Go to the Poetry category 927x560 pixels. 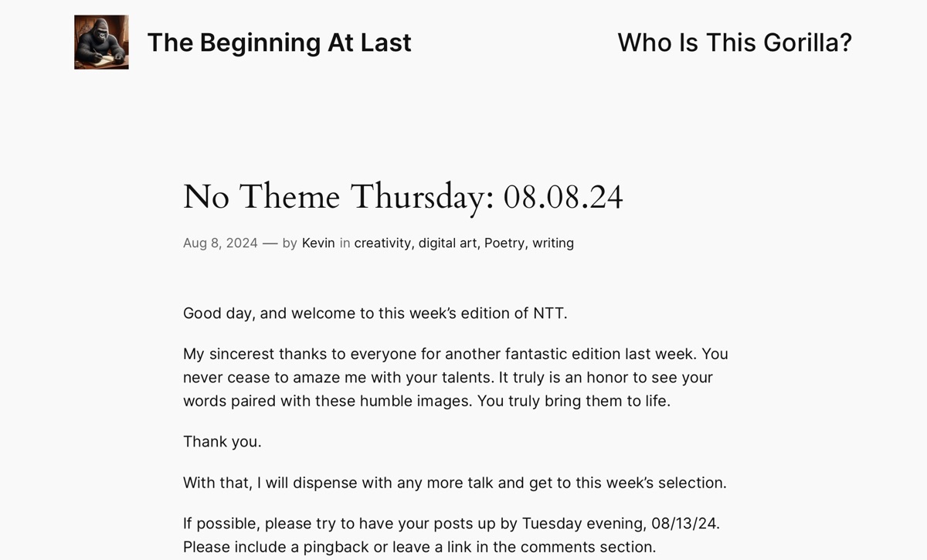pyautogui.click(x=504, y=243)
